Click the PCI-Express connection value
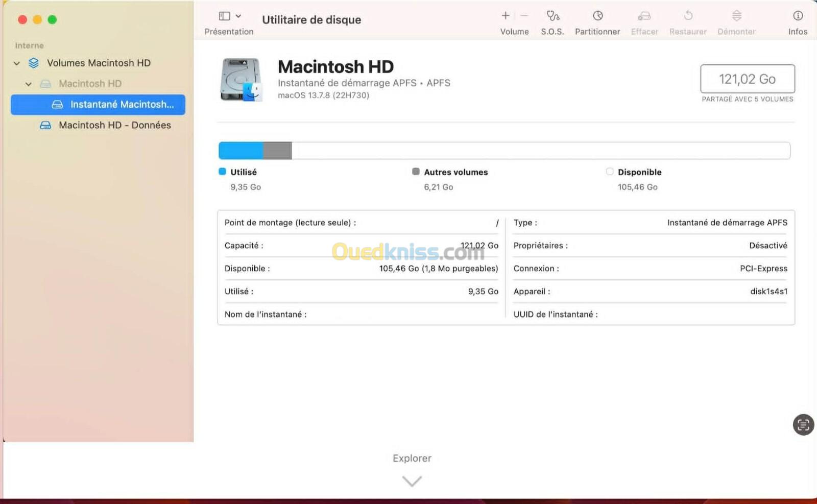817x504 pixels. tap(763, 269)
